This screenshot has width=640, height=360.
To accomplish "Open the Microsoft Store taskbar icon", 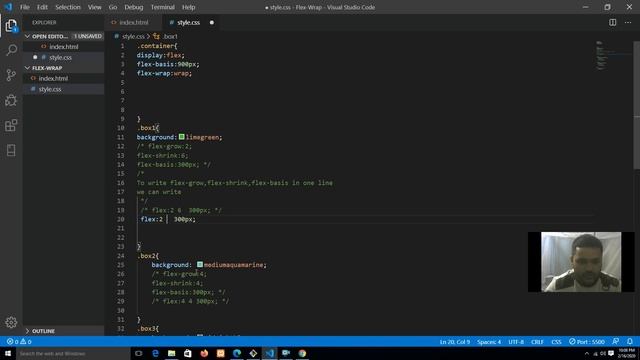I will (188, 353).
